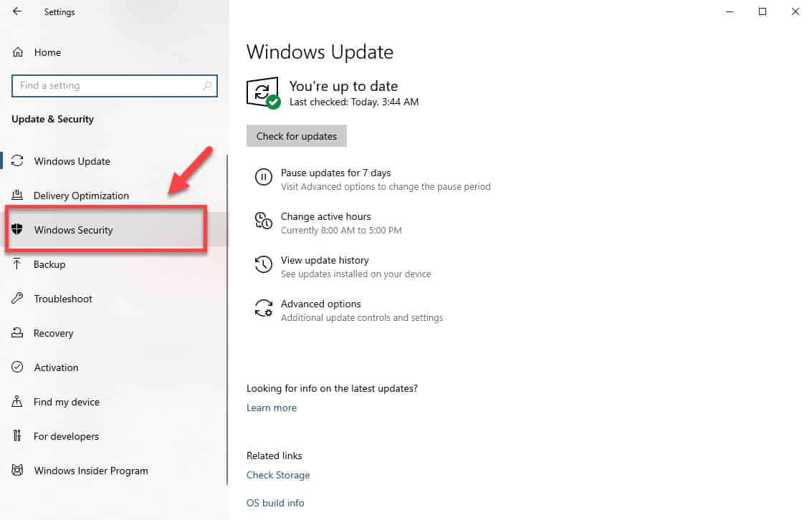812x520 pixels.
Task: Minimize the Settings window
Action: click(x=730, y=11)
